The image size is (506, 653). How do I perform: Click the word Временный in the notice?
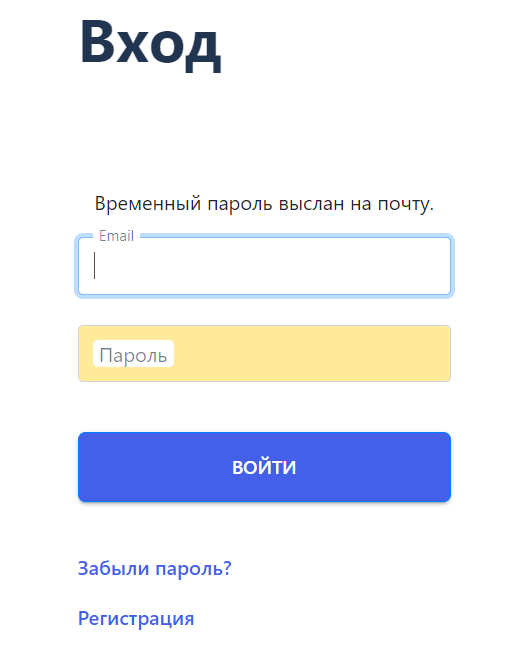pyautogui.click(x=148, y=204)
